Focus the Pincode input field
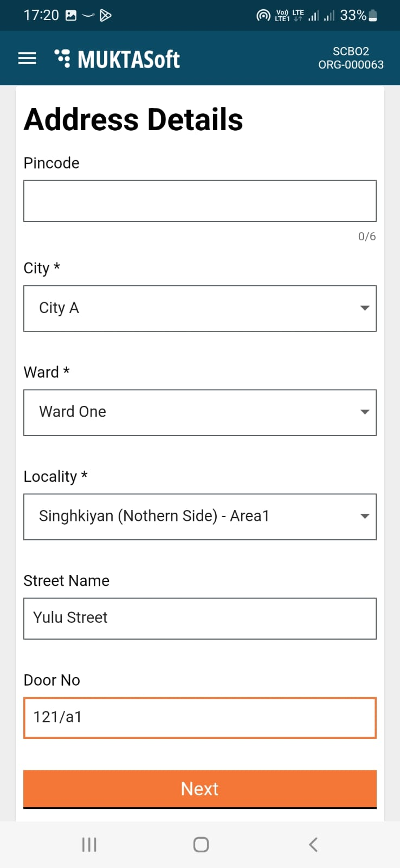The image size is (400, 868). (x=200, y=201)
